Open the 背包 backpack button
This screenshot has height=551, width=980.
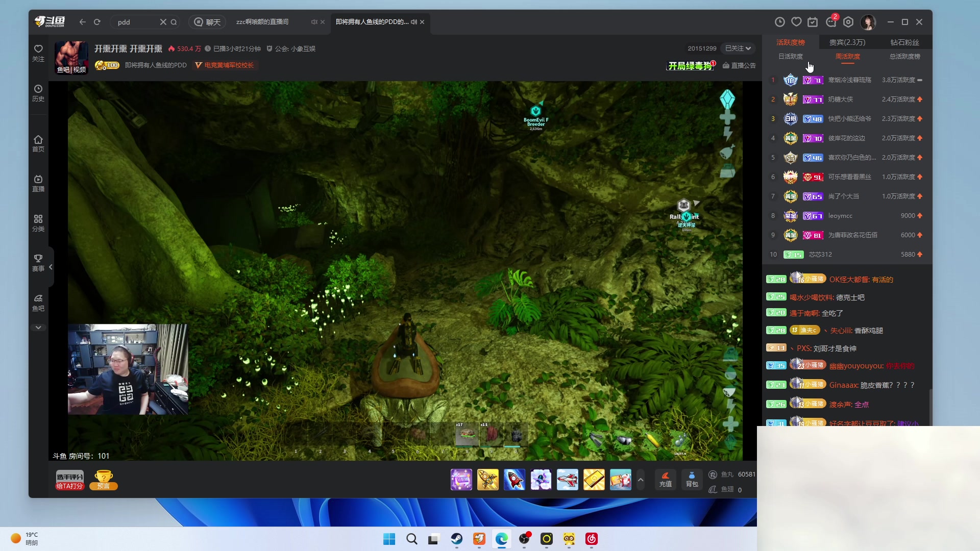692,480
